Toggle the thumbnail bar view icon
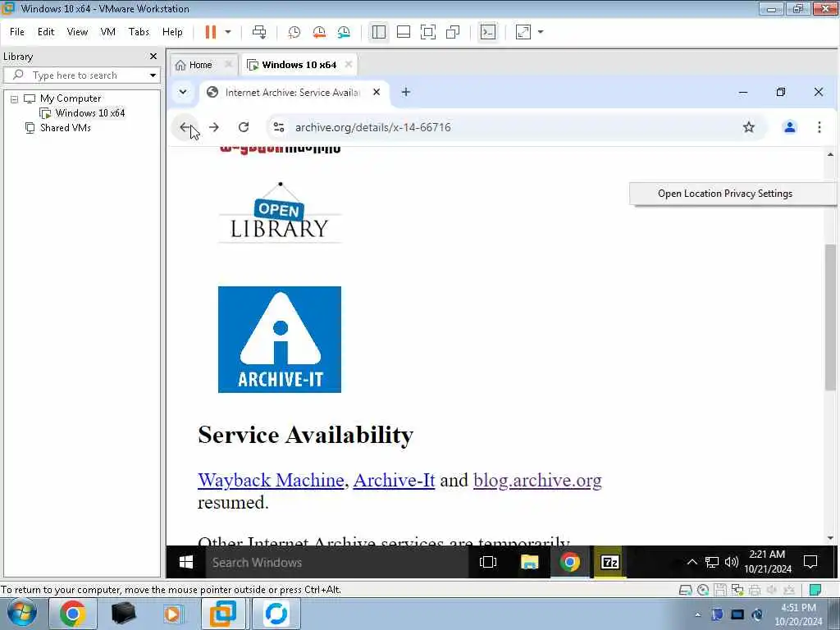This screenshot has width=840, height=630. pos(404,32)
